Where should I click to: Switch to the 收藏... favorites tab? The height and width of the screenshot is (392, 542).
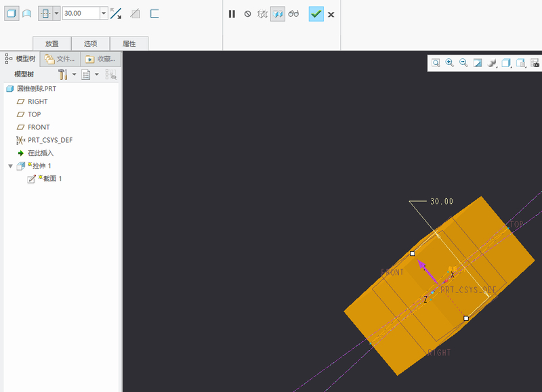[x=100, y=59]
